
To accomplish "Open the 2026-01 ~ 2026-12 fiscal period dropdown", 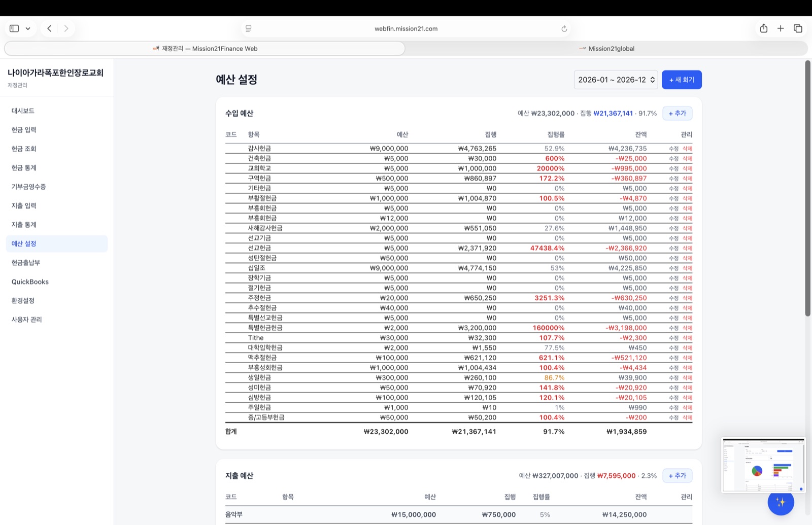I will click(616, 80).
